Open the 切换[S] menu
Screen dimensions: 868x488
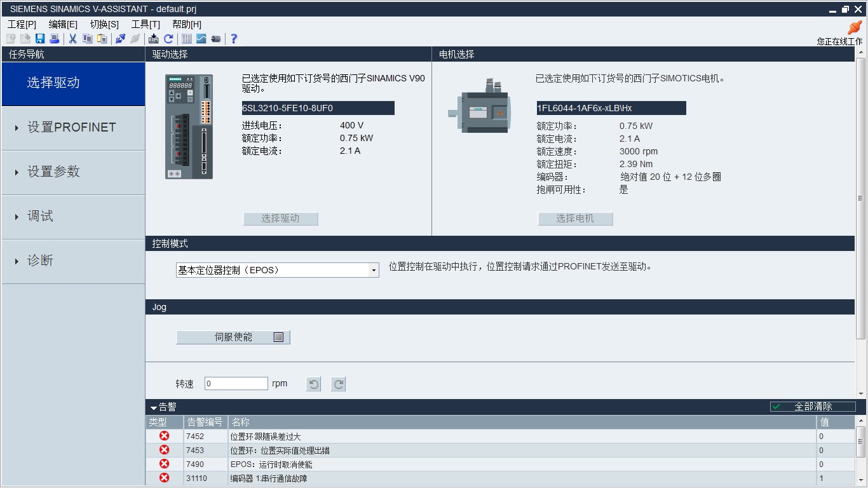coord(104,24)
